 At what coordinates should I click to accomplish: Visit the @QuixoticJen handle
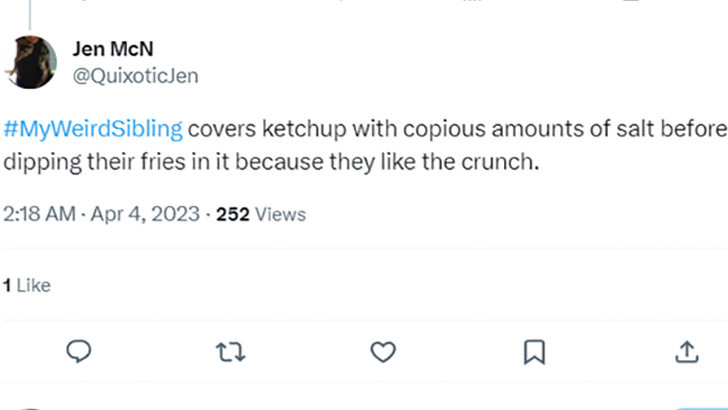[x=136, y=76]
